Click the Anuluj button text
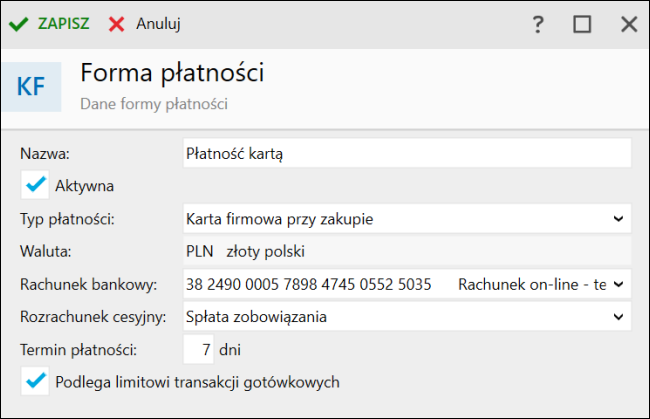The height and width of the screenshot is (419, 650). pyautogui.click(x=158, y=24)
